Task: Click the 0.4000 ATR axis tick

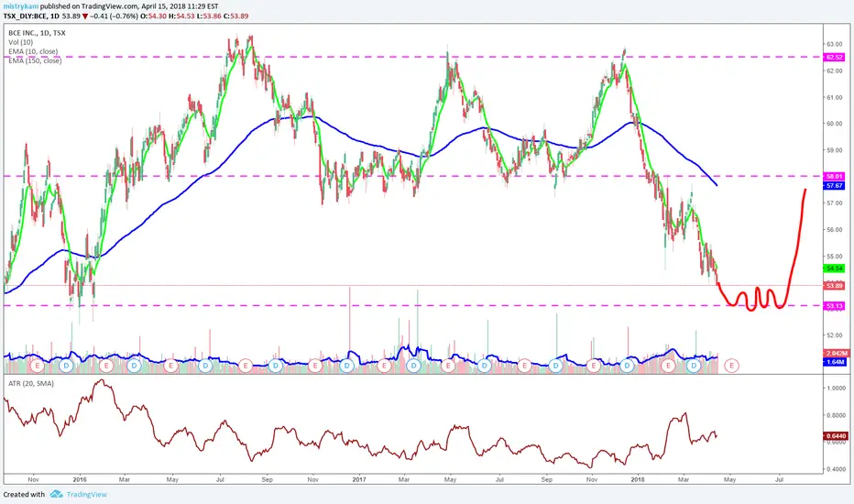Action: 836,468
